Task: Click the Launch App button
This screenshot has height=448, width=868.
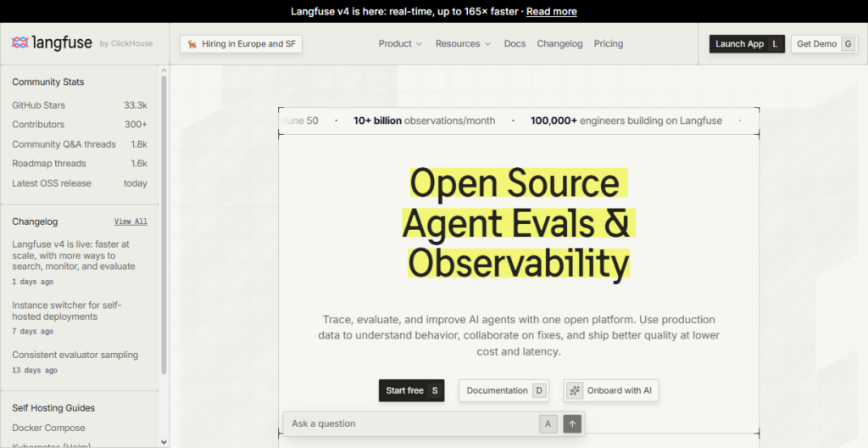Action: click(747, 44)
